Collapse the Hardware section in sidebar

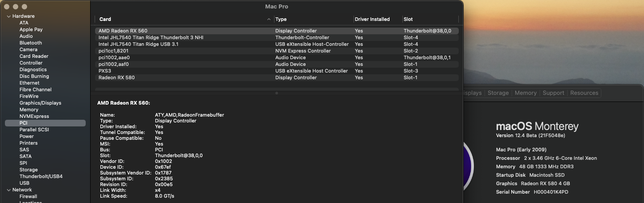click(8, 16)
